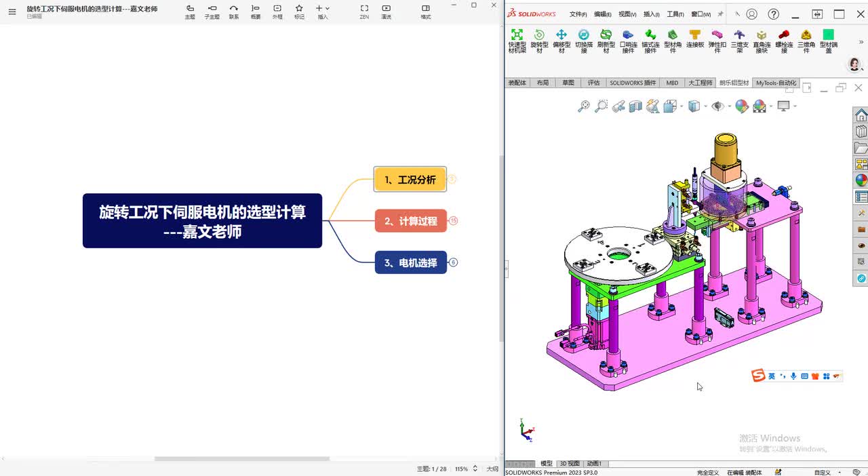Image resolution: width=868 pixels, height=476 pixels.
Task: Select topic 3、电机选择
Action: 411,262
